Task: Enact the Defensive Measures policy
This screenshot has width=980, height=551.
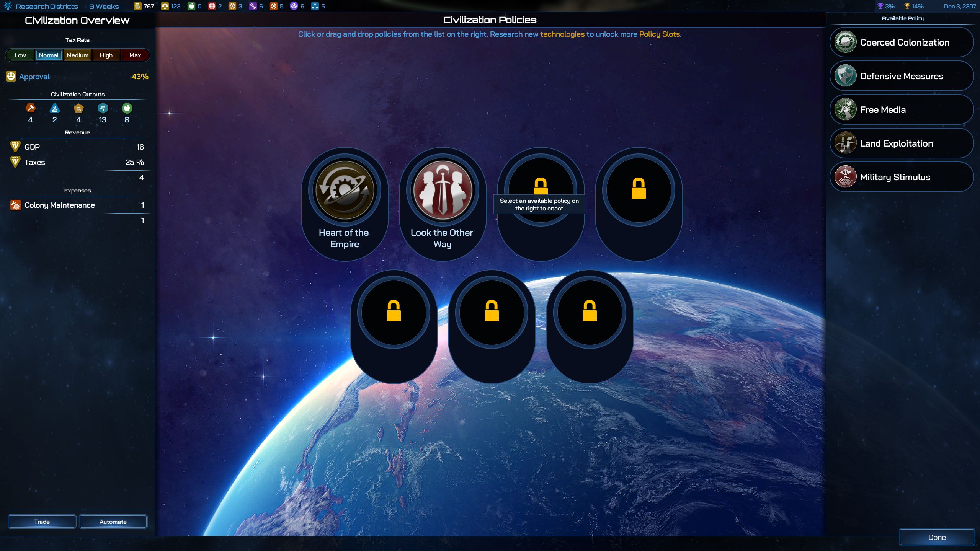Action: tap(902, 76)
